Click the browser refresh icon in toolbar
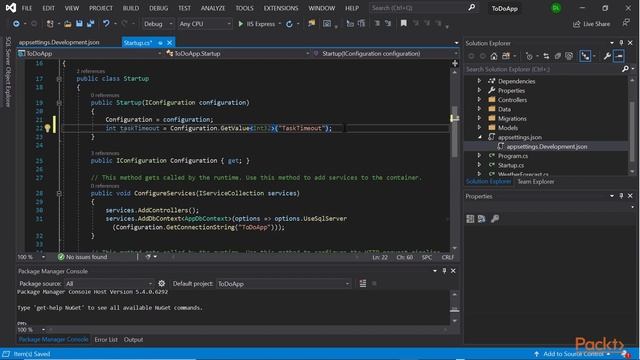Viewport: 640px width, 360px height. pyautogui.click(x=289, y=24)
